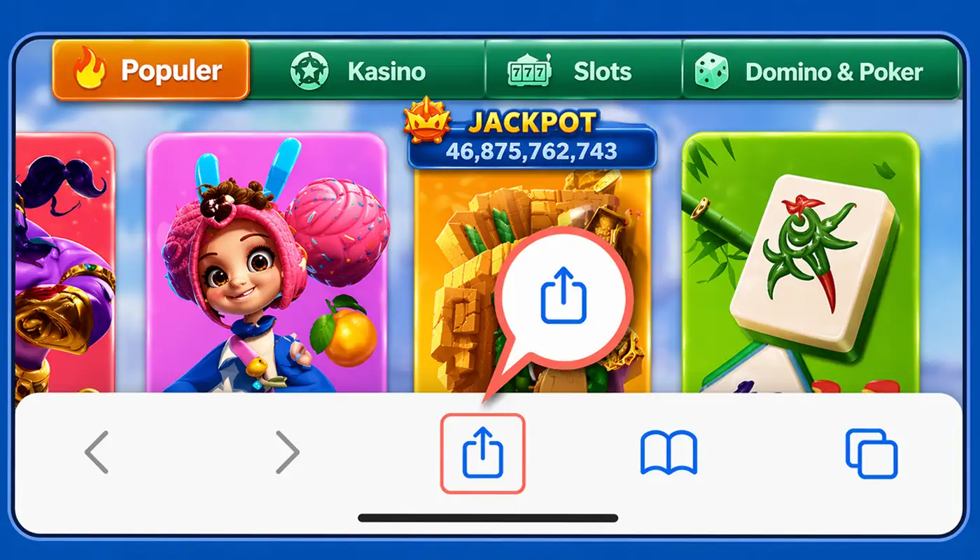Open the pink candy girl game card
Screen dimensions: 980x560
[x=267, y=262]
